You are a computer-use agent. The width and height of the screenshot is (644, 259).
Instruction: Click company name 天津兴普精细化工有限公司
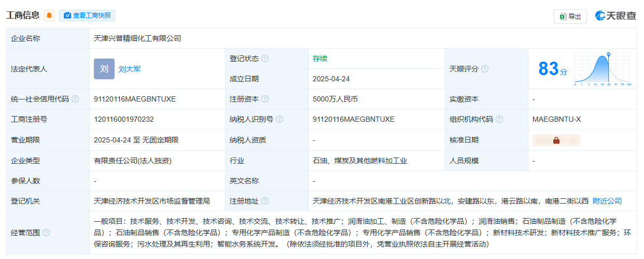coord(137,38)
